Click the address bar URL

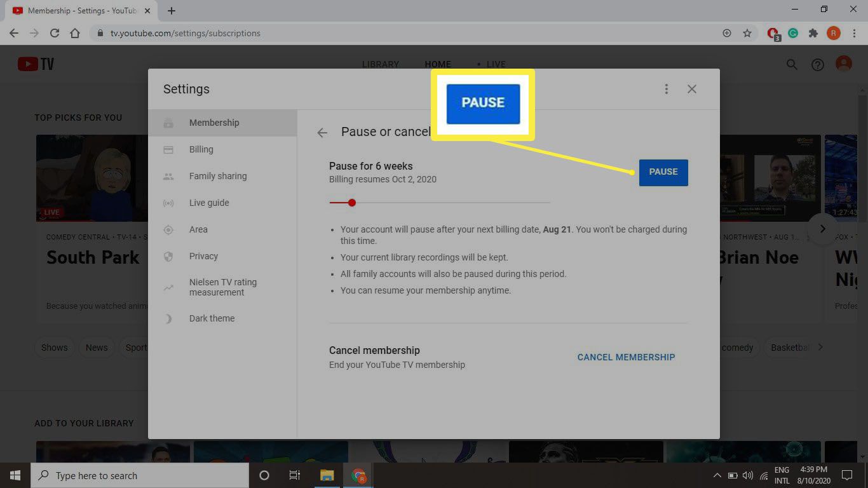186,33
